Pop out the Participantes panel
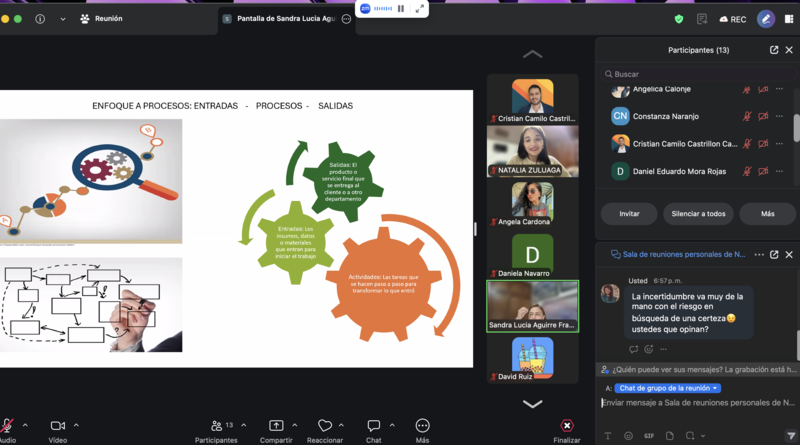This screenshot has height=445, width=800. (x=774, y=50)
